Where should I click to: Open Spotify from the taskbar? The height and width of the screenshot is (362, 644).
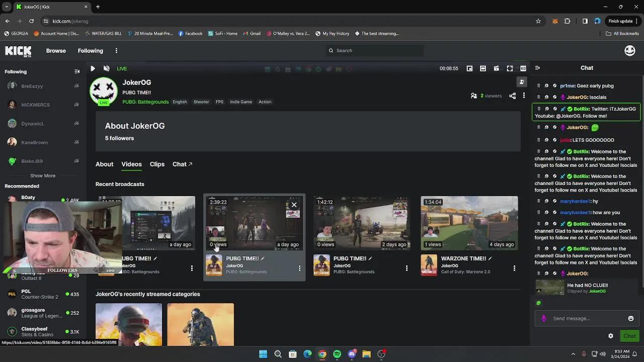337,354
